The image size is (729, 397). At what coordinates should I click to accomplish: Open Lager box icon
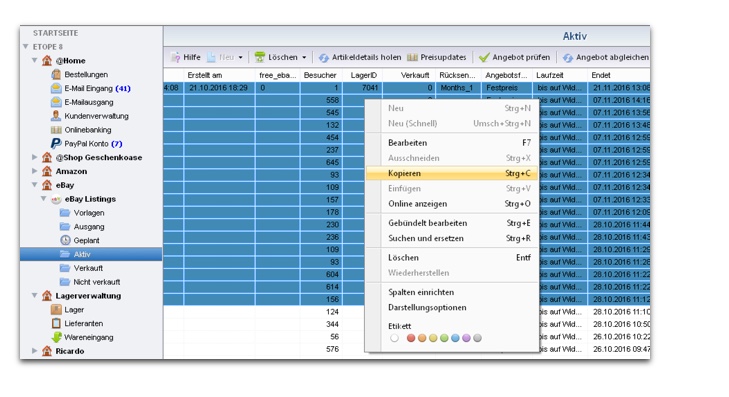(56, 310)
